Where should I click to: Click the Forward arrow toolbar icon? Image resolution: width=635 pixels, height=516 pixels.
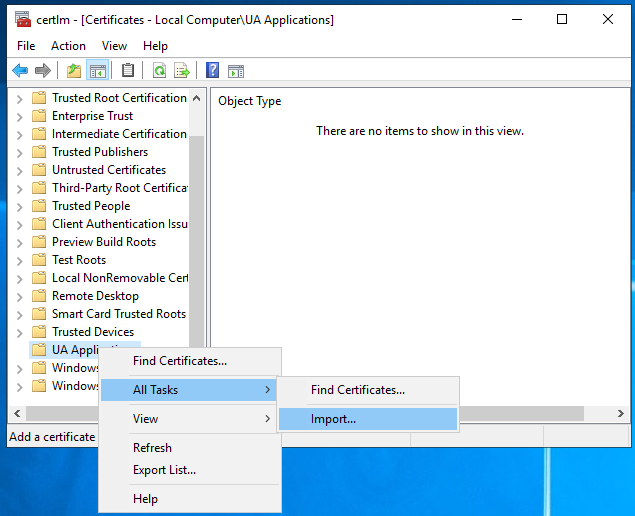coord(42,70)
